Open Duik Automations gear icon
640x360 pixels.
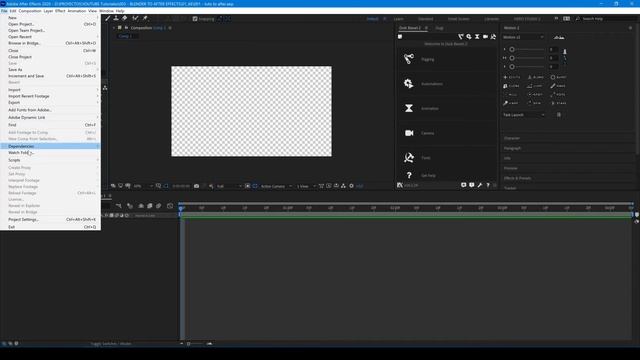tap(409, 83)
